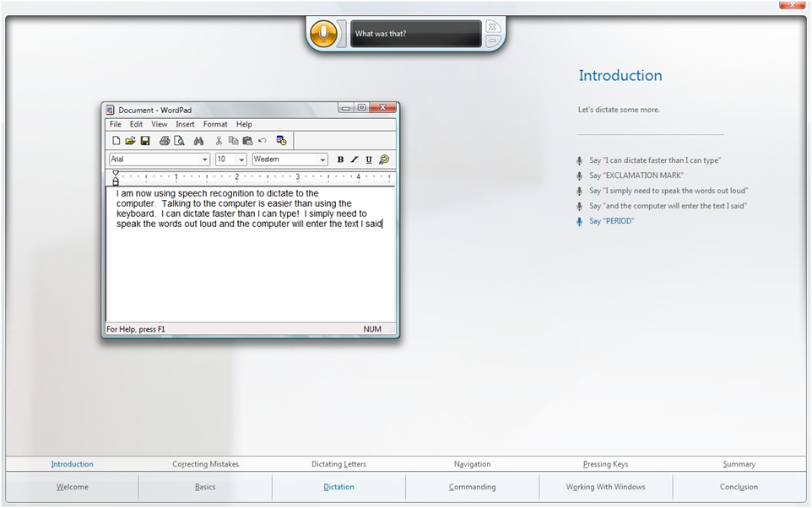
Task: Click the first-line indent marker on the ruler
Action: pos(116,174)
